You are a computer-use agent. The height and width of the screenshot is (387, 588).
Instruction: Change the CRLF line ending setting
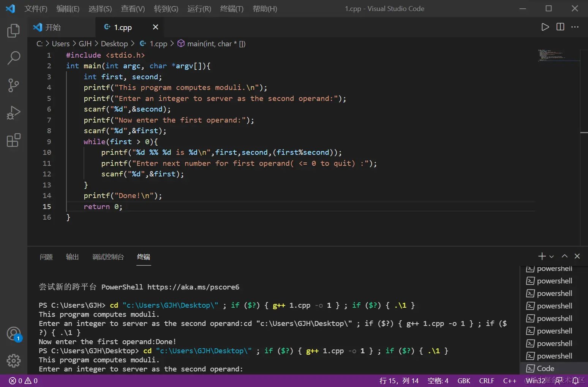tap(487, 381)
